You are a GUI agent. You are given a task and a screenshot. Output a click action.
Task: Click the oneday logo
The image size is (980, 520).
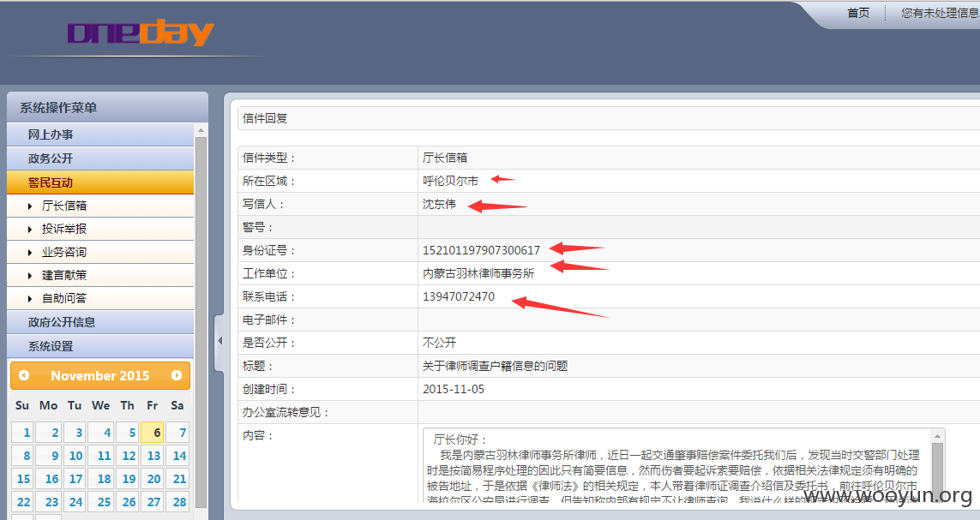141,33
